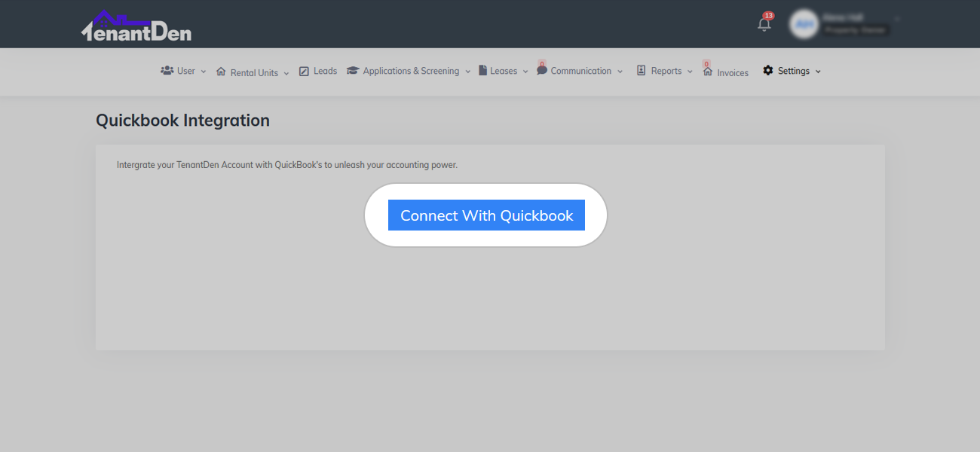The image size is (980, 452).
Task: Open the Leads menu item
Action: click(x=324, y=70)
